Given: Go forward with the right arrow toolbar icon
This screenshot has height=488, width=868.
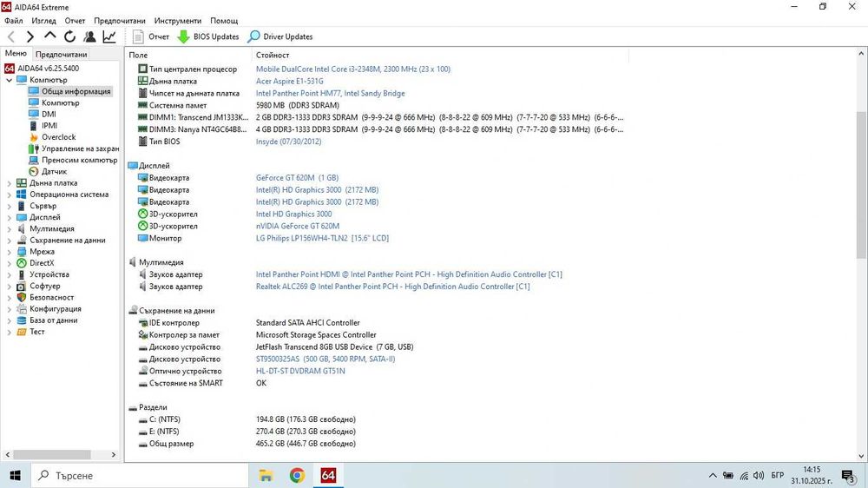Looking at the screenshot, I should [30, 36].
